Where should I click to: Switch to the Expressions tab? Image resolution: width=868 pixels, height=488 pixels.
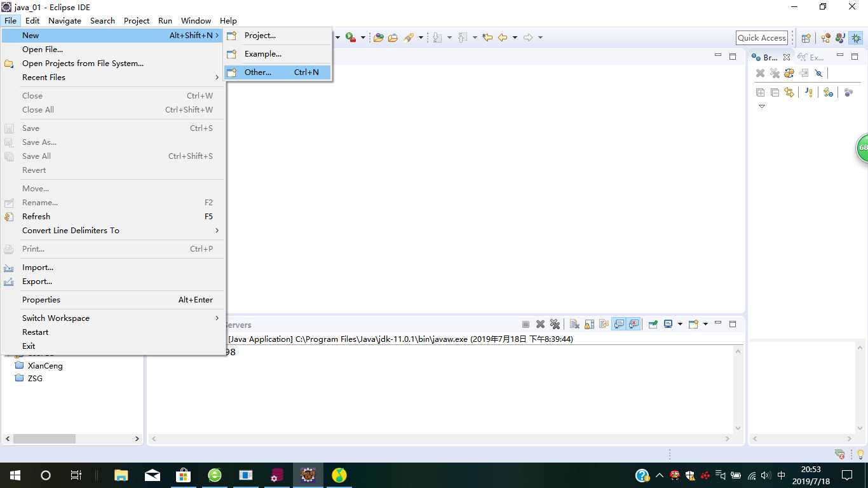[811, 57]
